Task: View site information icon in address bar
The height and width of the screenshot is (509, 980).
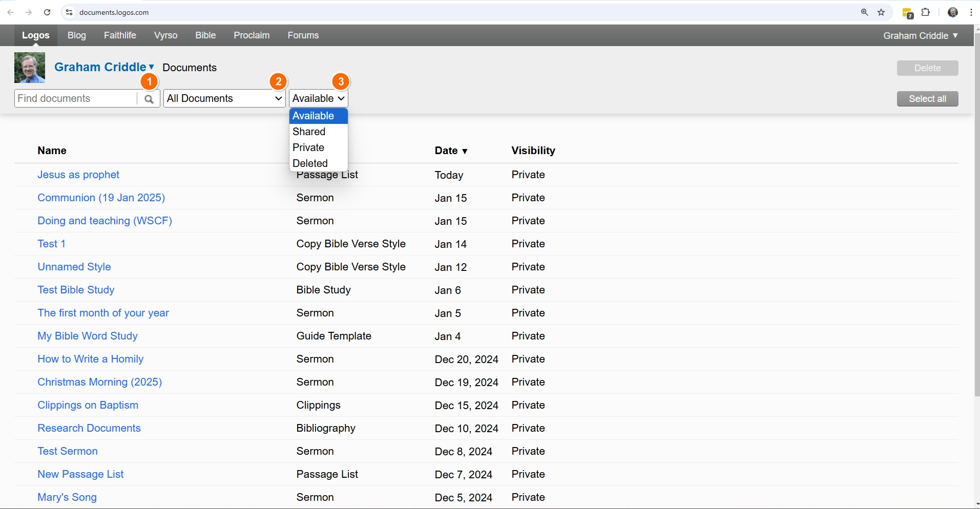Action: coord(69,12)
